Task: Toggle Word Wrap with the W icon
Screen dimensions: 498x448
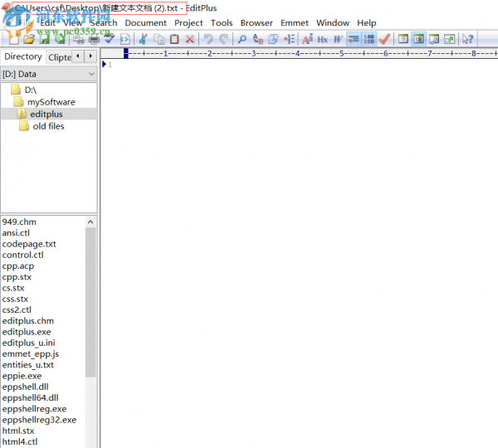Action: 338,39
